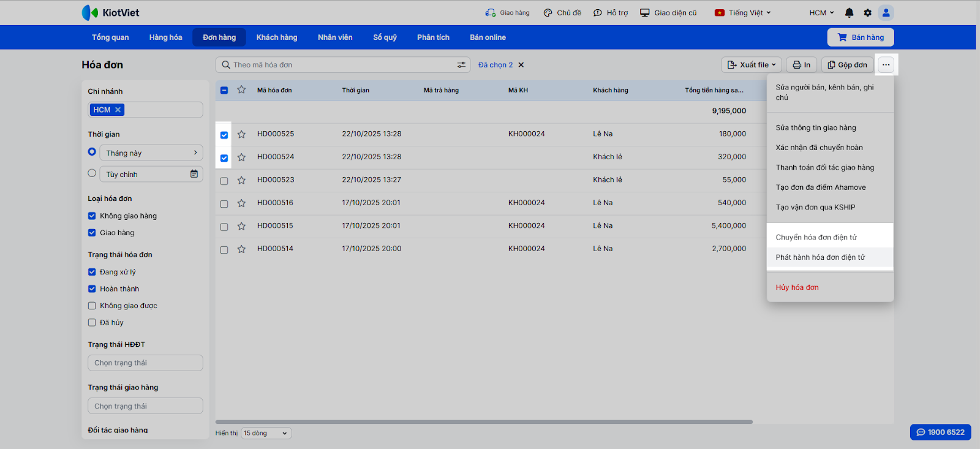Screen dimensions: 980x449
Task: Open settings via the gear icon
Action: (867, 13)
